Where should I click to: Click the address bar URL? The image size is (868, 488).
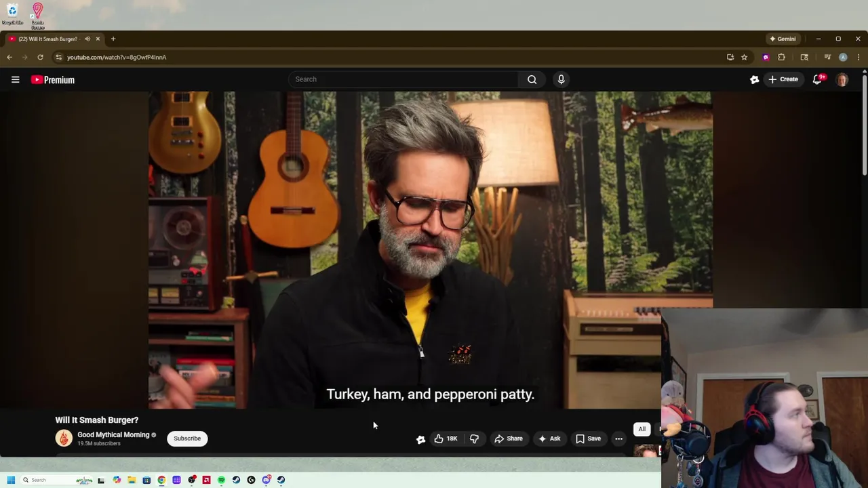117,57
